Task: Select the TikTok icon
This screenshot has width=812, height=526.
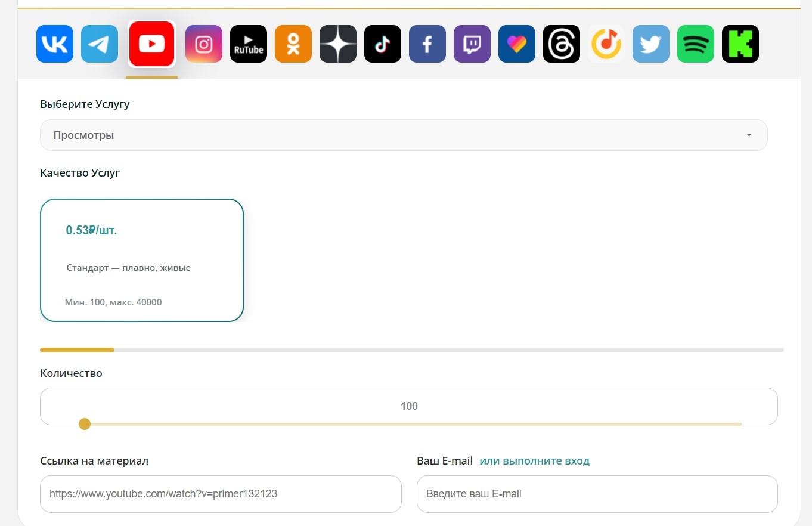Action: 383,44
